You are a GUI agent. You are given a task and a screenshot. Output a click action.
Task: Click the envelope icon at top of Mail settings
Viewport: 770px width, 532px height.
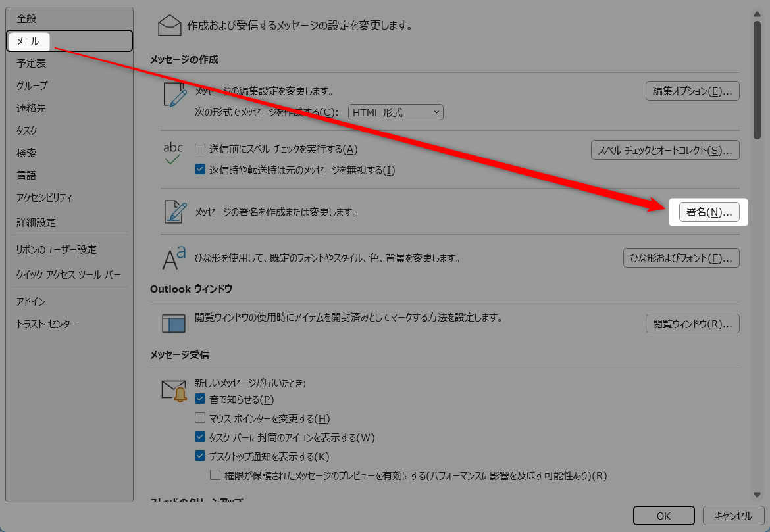[169, 26]
